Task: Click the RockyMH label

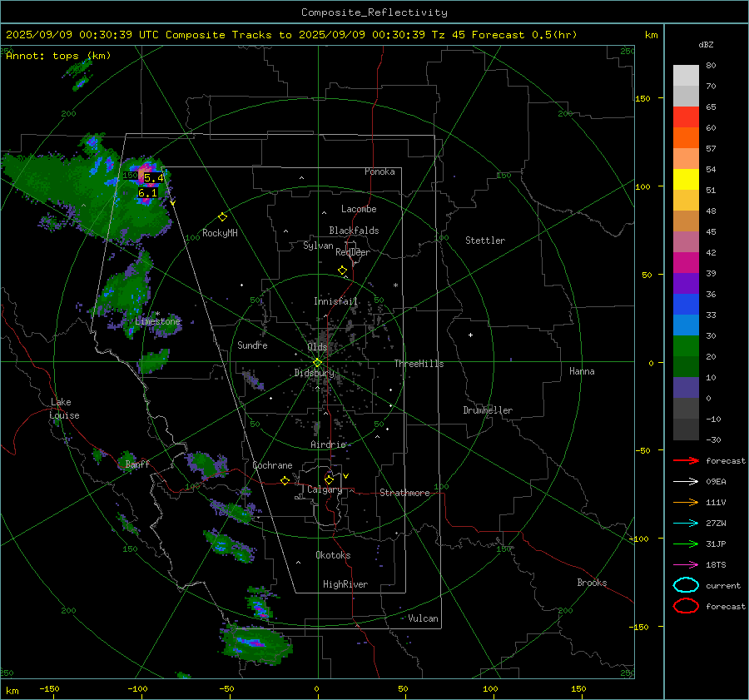Action: [x=220, y=233]
